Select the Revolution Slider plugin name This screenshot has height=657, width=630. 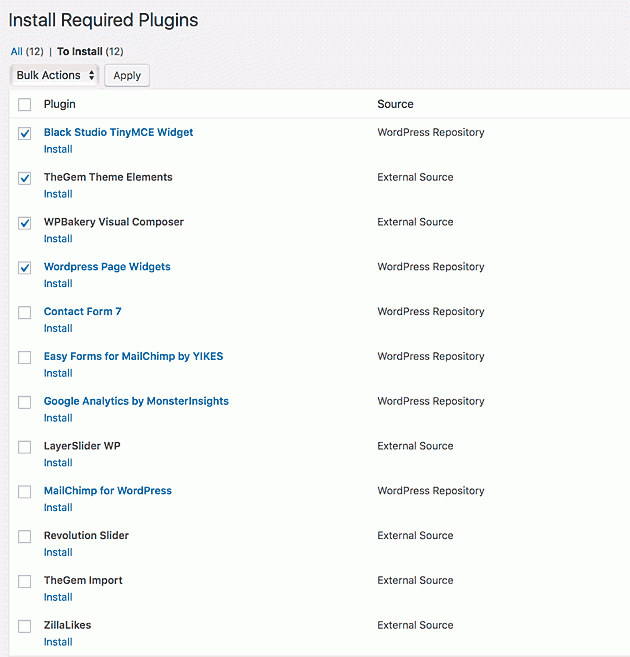click(86, 535)
